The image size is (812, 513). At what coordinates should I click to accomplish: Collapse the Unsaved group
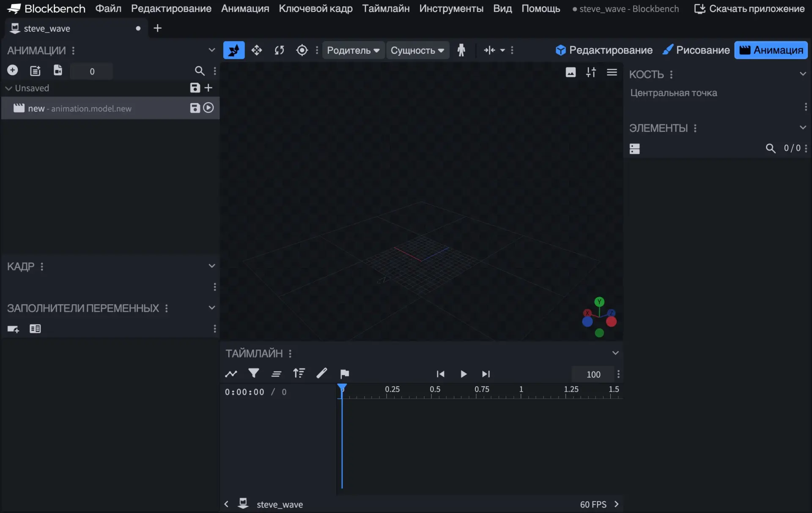click(8, 88)
